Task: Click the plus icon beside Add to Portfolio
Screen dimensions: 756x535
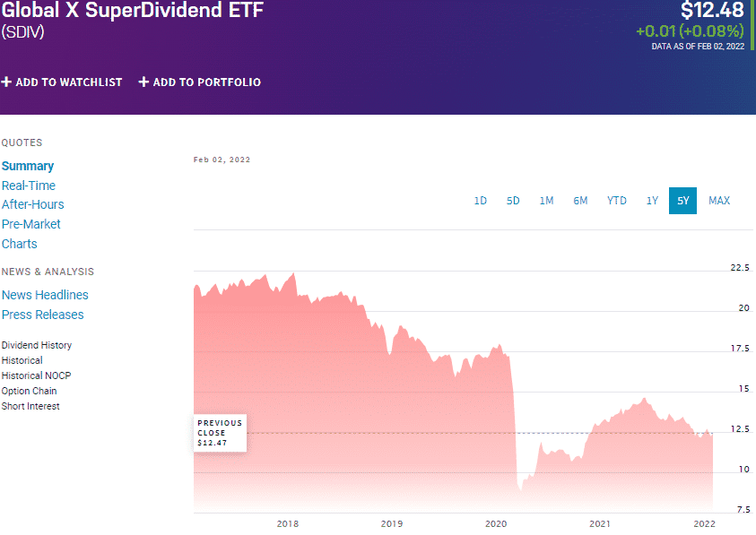Action: click(143, 82)
